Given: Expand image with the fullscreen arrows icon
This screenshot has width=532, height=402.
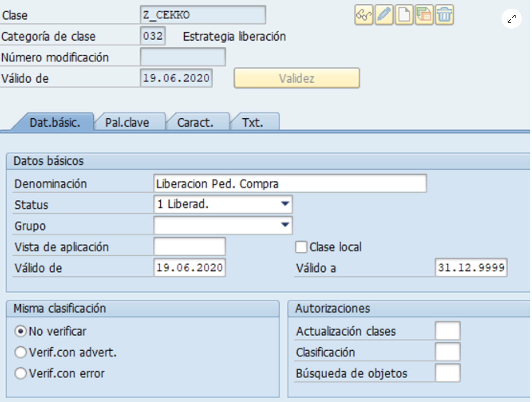Looking at the screenshot, I should 511,19.
